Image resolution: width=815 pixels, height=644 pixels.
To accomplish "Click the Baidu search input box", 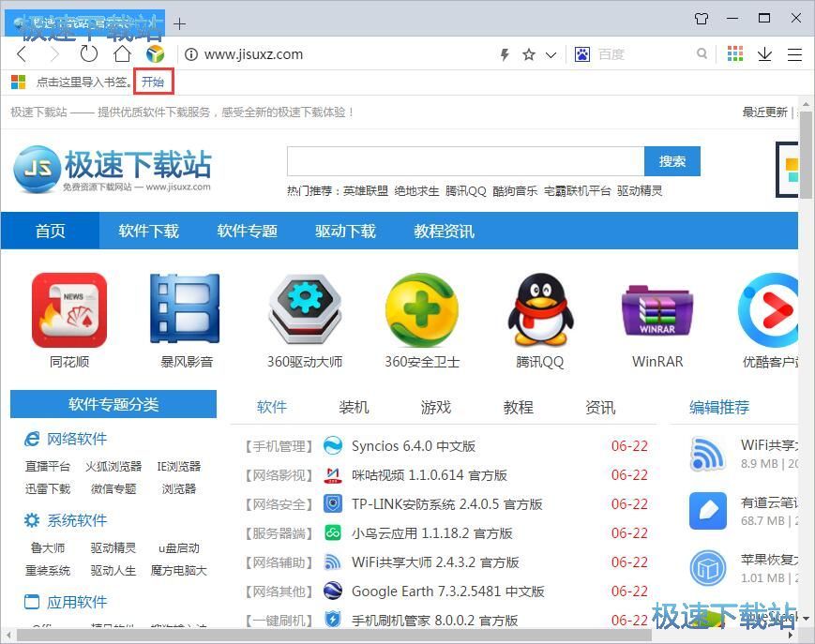I will point(644,54).
